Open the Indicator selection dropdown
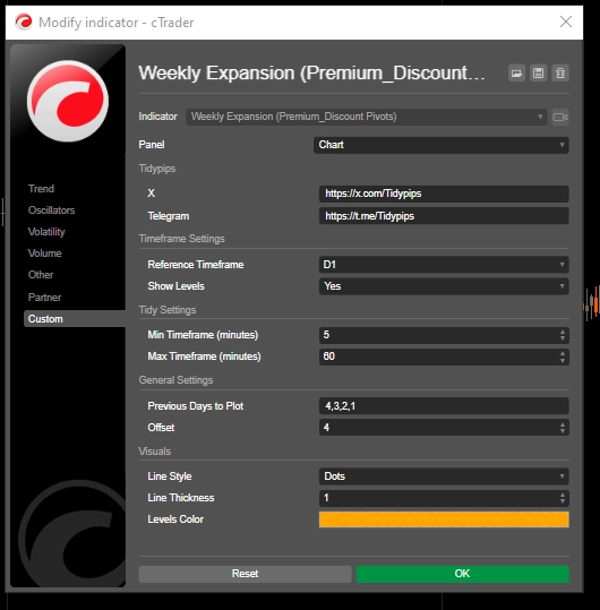This screenshot has height=610, width=600. (366, 117)
